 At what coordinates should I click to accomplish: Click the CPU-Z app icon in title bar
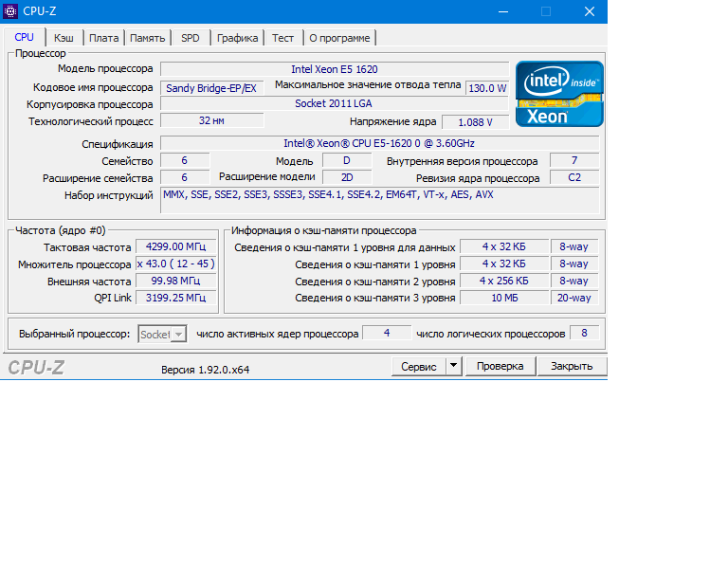pyautogui.click(x=10, y=11)
